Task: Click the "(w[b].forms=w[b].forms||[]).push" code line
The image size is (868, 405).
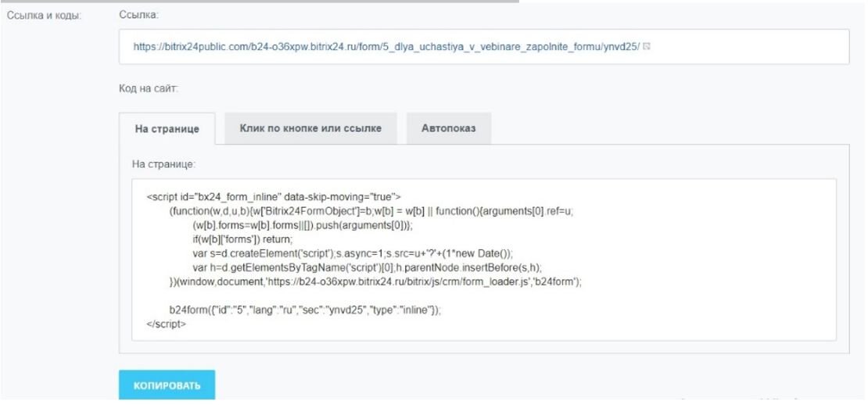Action: (307, 224)
